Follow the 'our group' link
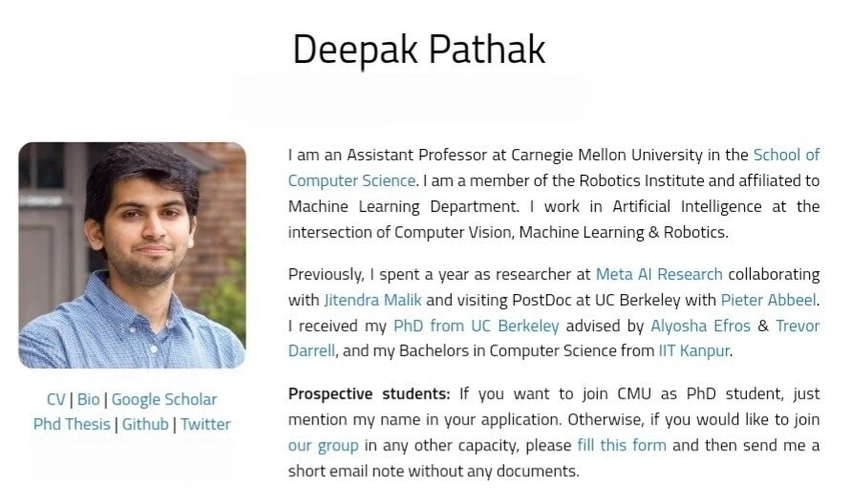Screen dimensions: 852x504 pos(323,446)
